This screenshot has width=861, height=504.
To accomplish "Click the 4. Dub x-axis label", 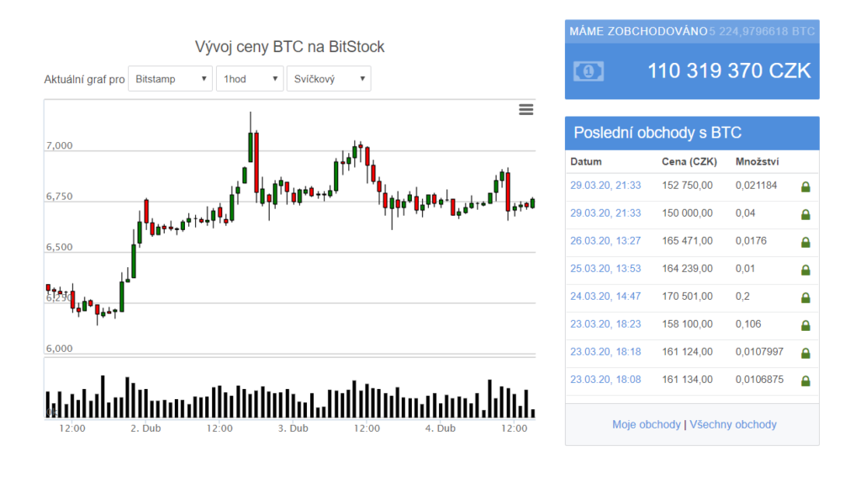I will tap(440, 428).
